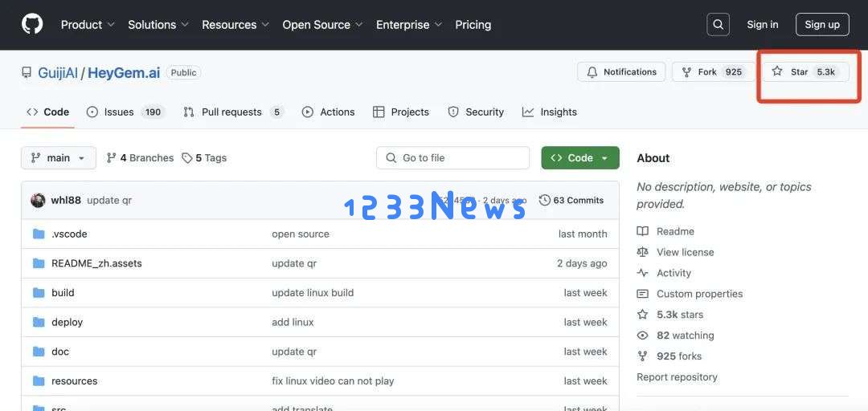Open README_zh.assets folder name
Viewport: 868px width, 411px height.
97,263
